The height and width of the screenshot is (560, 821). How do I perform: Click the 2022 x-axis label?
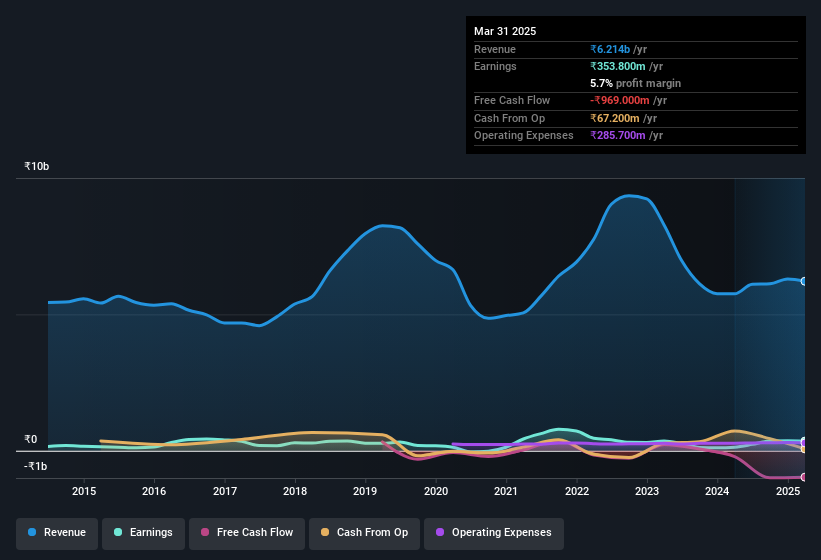click(x=576, y=491)
